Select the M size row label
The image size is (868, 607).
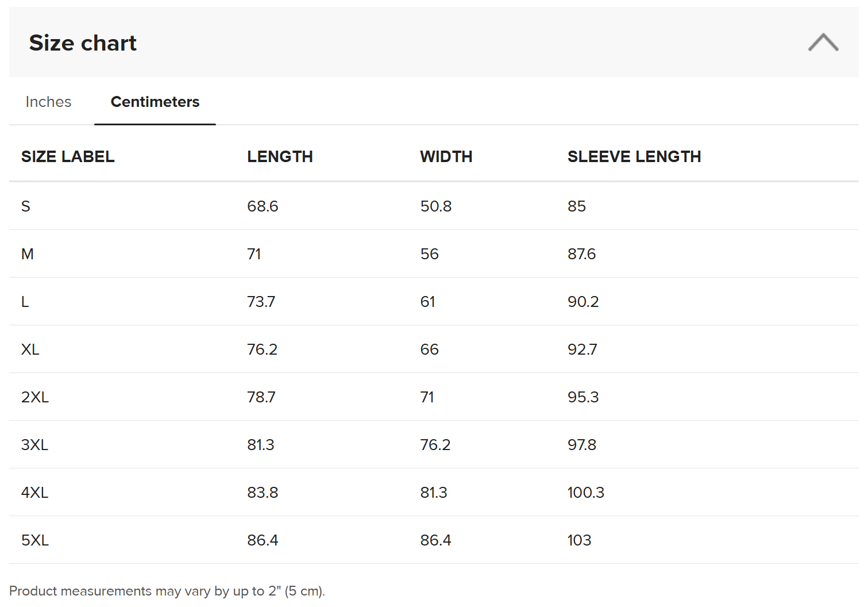click(28, 254)
